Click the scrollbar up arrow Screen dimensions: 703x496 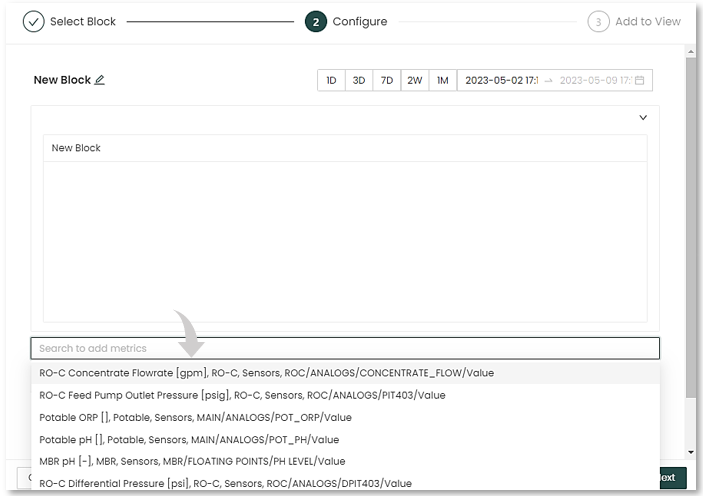pos(691,52)
